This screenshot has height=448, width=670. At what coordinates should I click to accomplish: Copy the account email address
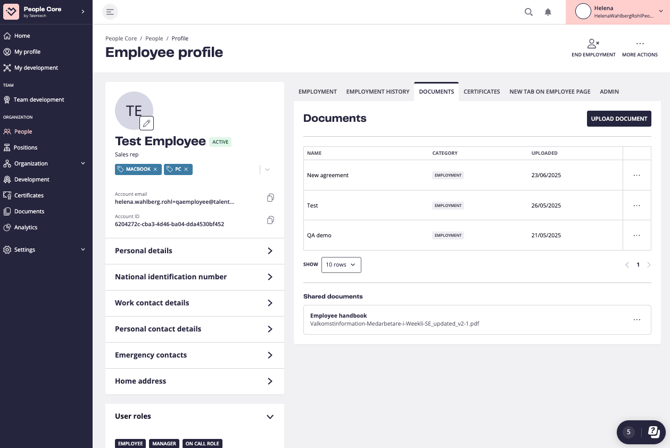(x=270, y=198)
